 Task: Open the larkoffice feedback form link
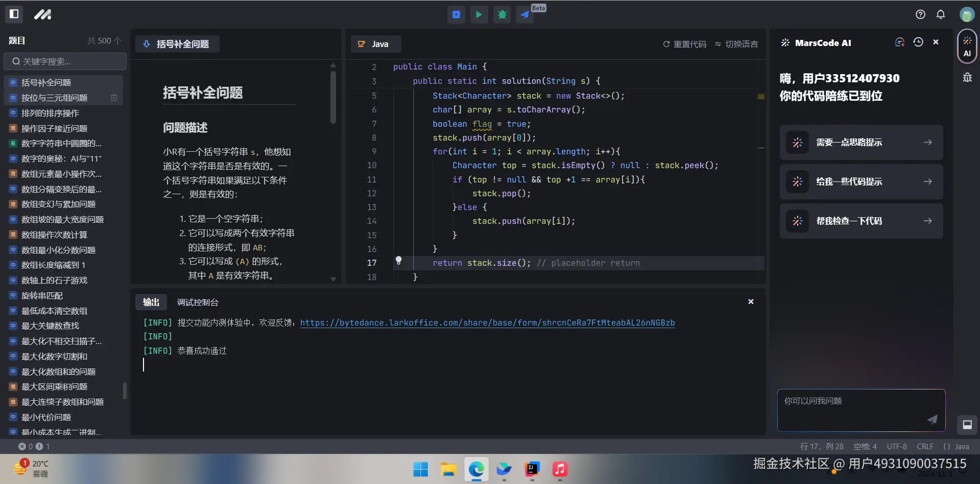pos(487,322)
